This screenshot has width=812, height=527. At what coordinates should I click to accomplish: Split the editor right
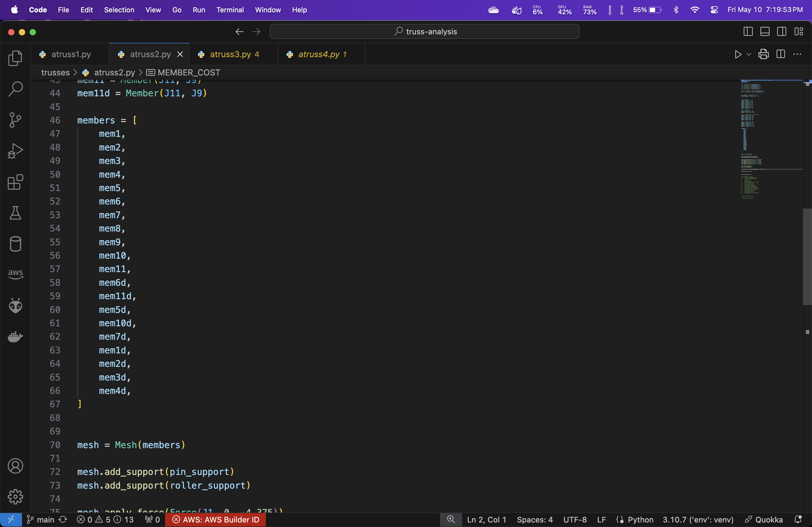pyautogui.click(x=781, y=54)
